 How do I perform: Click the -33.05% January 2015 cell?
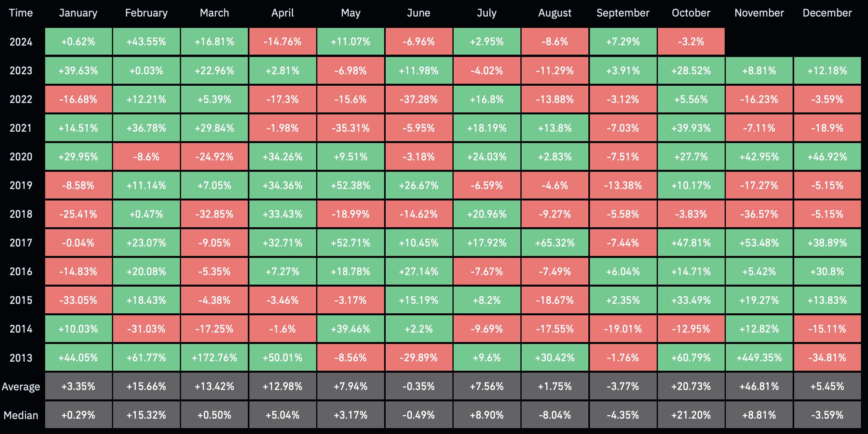tap(78, 300)
